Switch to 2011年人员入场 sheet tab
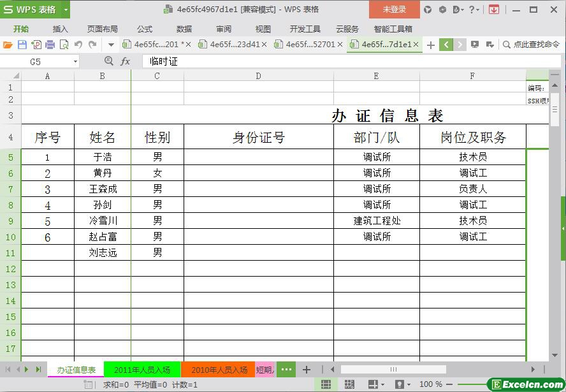Image resolution: width=566 pixels, height=392 pixels. tap(142, 370)
